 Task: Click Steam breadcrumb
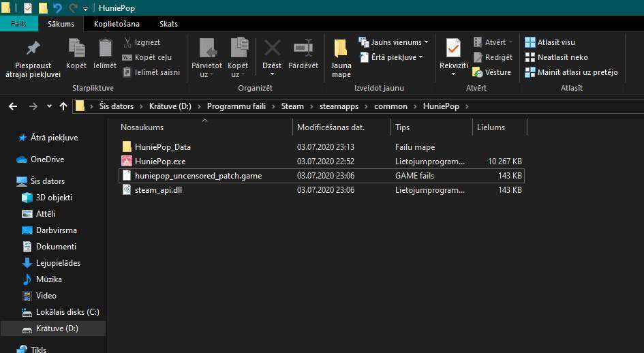tap(292, 106)
